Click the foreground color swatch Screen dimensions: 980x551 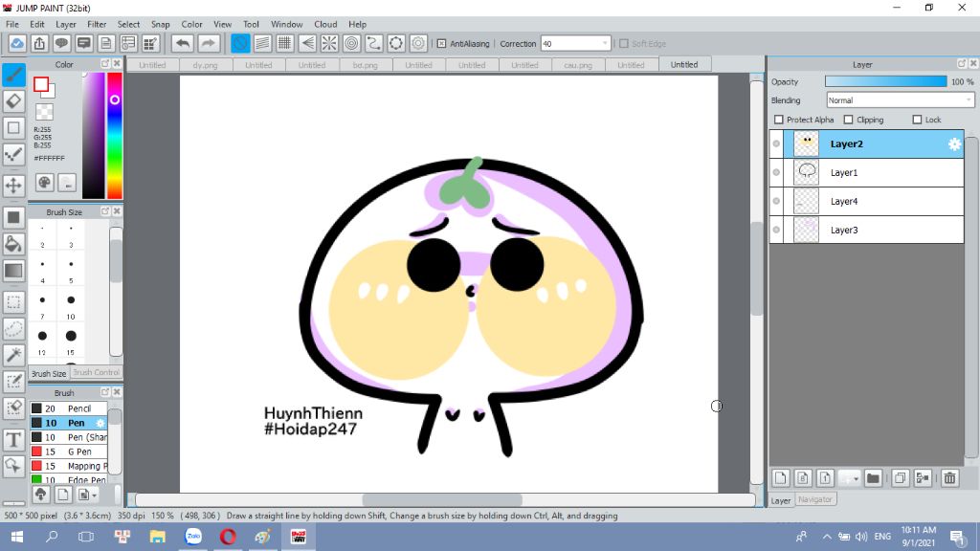pyautogui.click(x=41, y=84)
